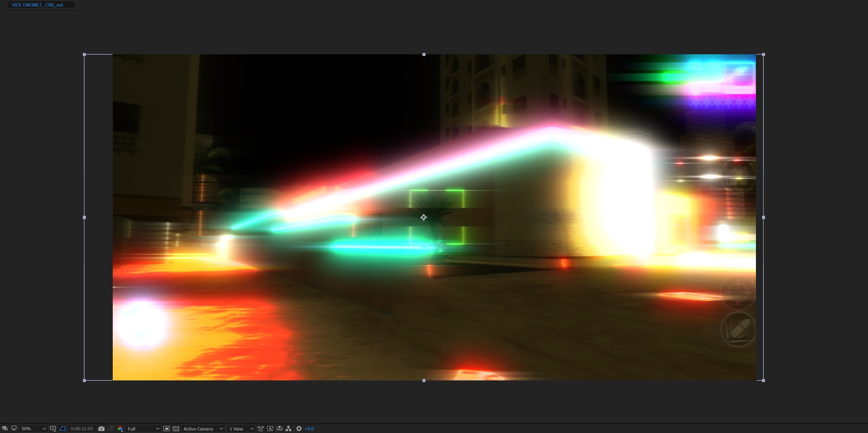Click the top-center layer transform handle

pyautogui.click(x=424, y=54)
